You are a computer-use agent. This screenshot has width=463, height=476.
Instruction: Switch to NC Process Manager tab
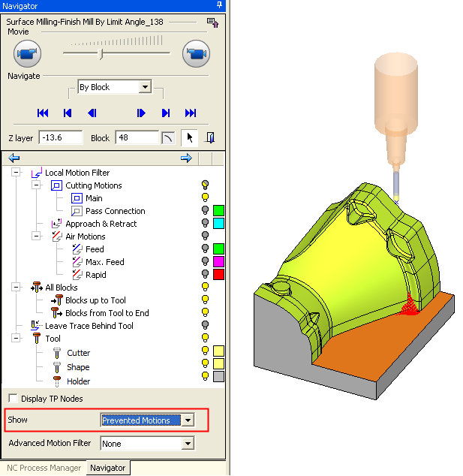44,468
